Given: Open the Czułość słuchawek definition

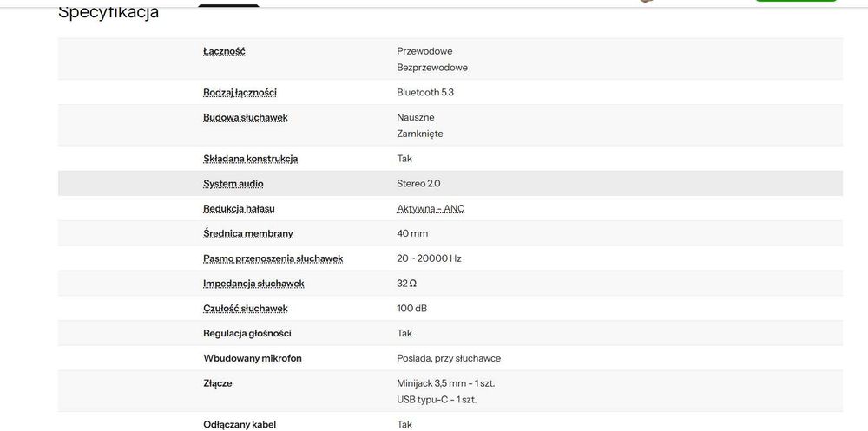Looking at the screenshot, I should [x=245, y=309].
